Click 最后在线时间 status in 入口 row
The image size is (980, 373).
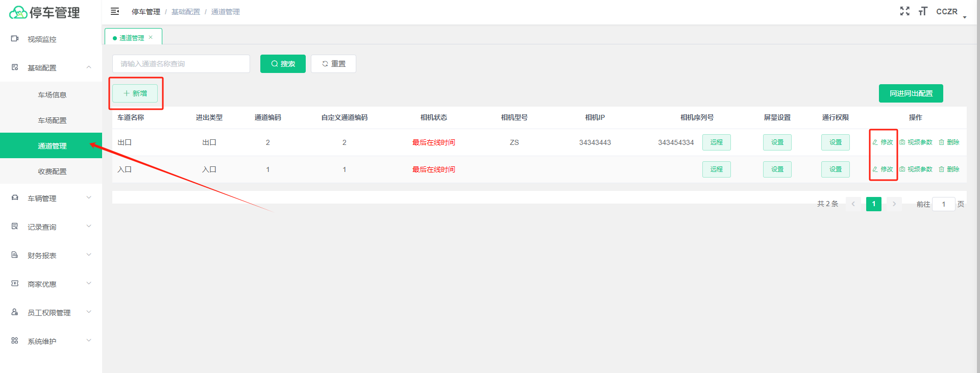click(433, 169)
